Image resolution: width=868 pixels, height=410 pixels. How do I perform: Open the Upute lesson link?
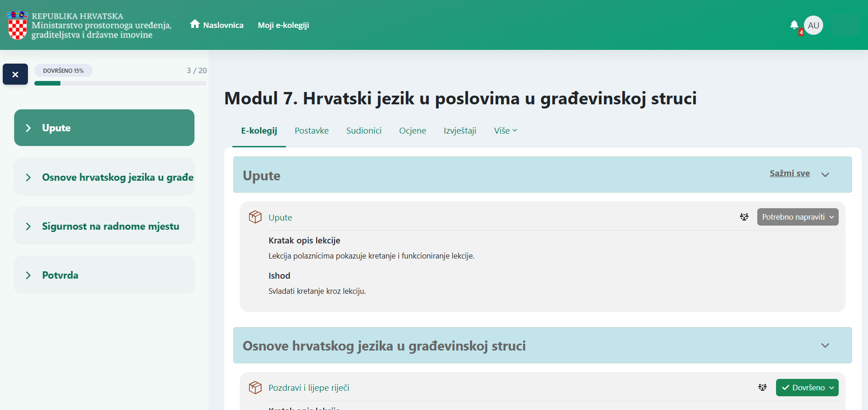(x=280, y=218)
